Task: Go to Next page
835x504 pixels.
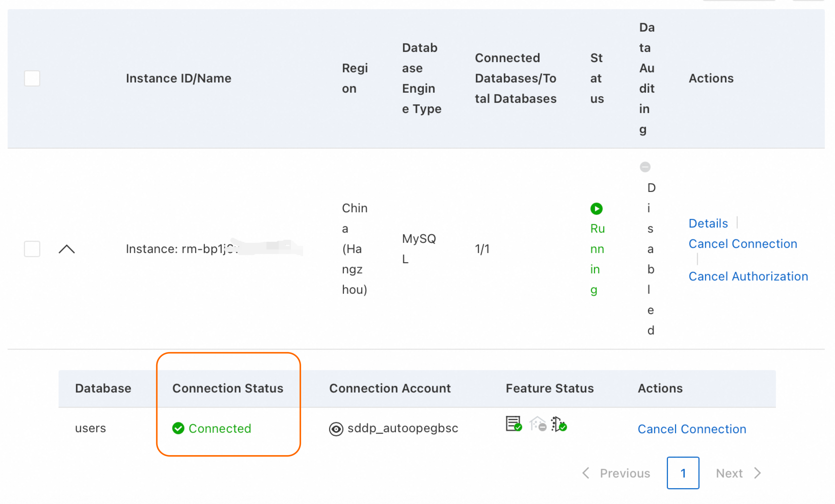Action: pos(739,473)
